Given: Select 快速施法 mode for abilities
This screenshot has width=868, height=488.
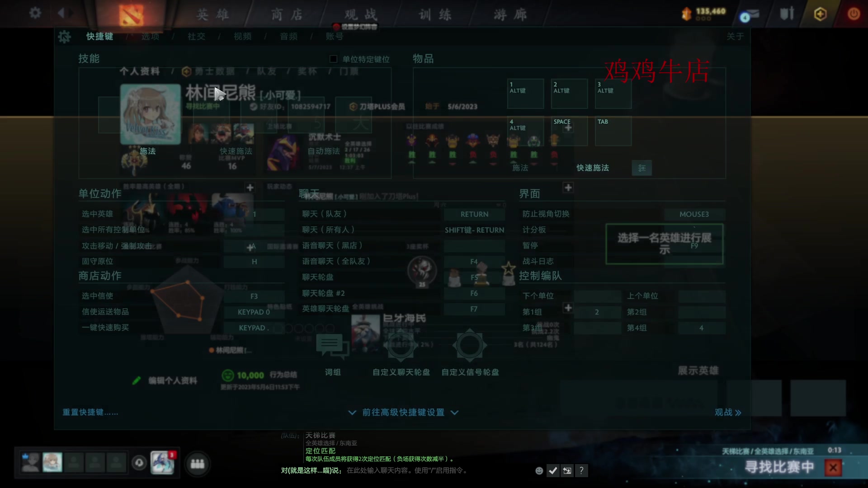Looking at the screenshot, I should tap(236, 151).
